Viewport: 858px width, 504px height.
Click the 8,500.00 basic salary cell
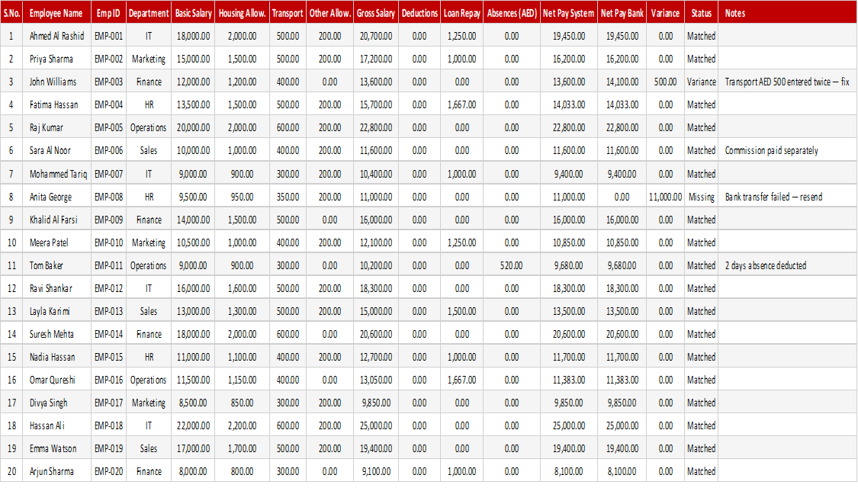pos(193,403)
